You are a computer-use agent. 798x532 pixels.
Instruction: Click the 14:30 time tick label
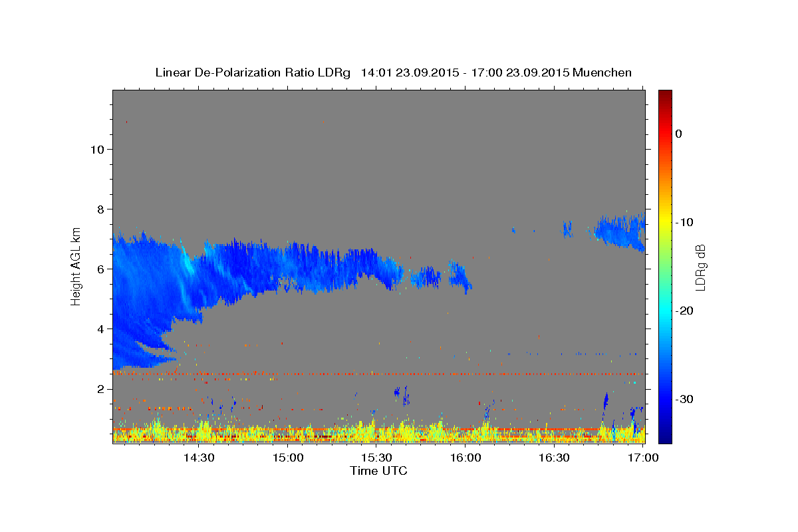pos(199,458)
